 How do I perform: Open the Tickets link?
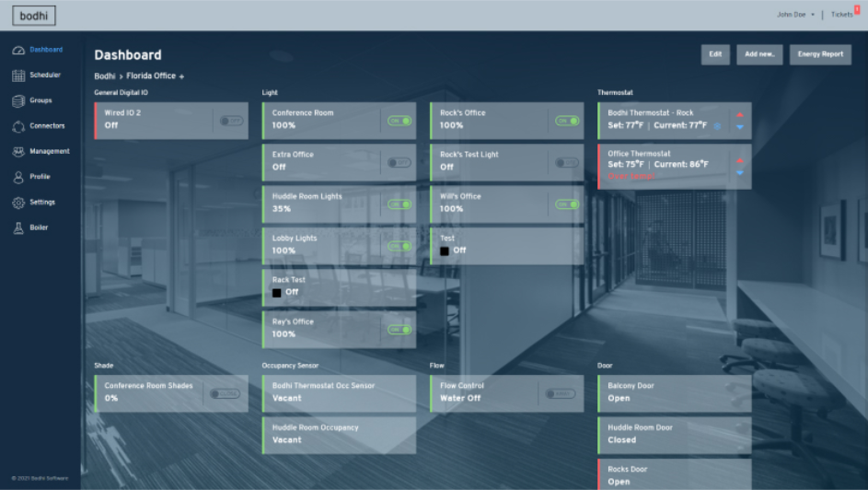tap(841, 15)
